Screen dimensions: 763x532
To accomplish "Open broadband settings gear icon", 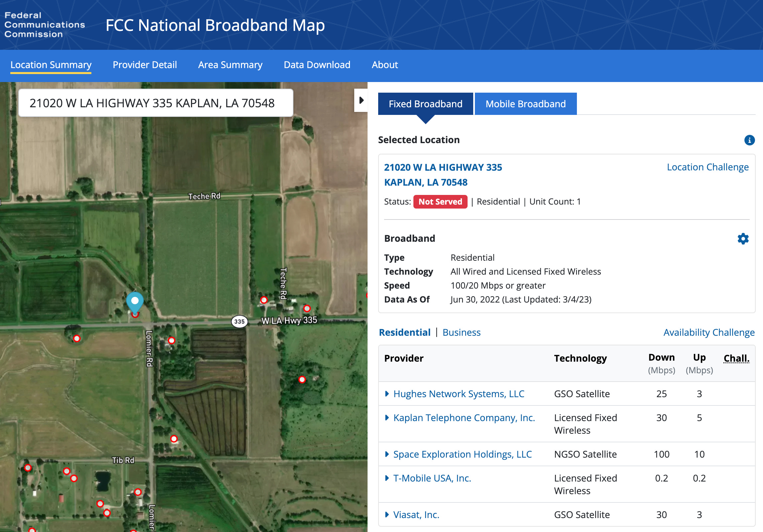I will (743, 239).
